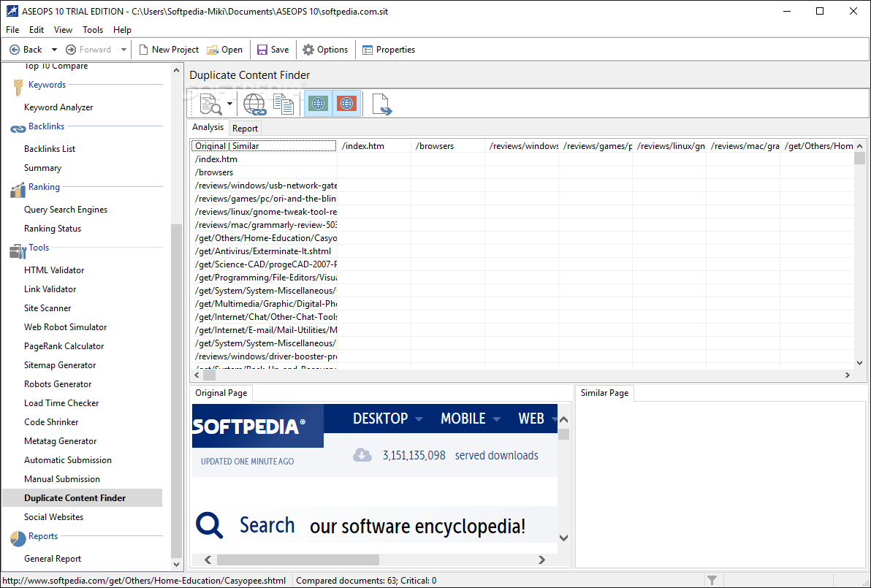Viewport: 871px width, 588px height.
Task: Open Metatag Generator tool
Action: tap(60, 441)
